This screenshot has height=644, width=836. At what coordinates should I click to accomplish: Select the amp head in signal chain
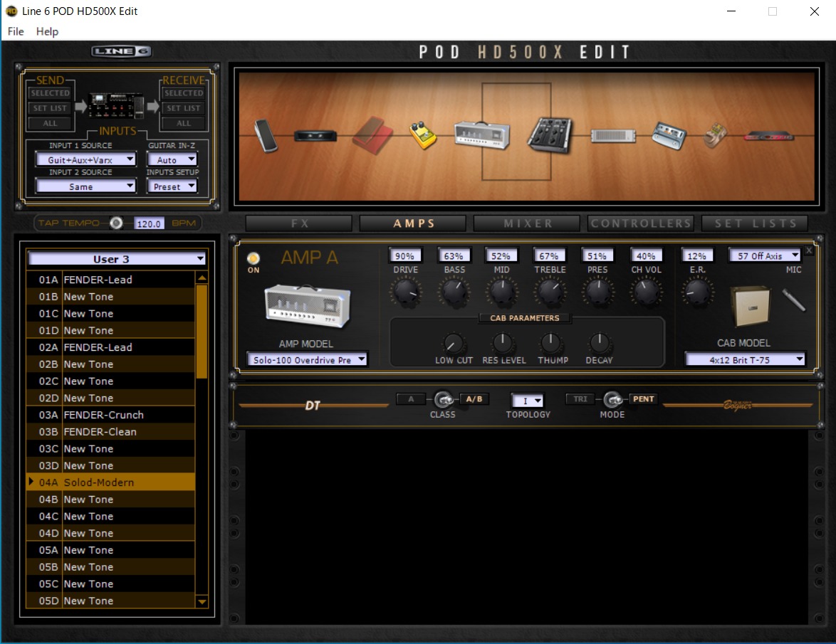tap(482, 134)
